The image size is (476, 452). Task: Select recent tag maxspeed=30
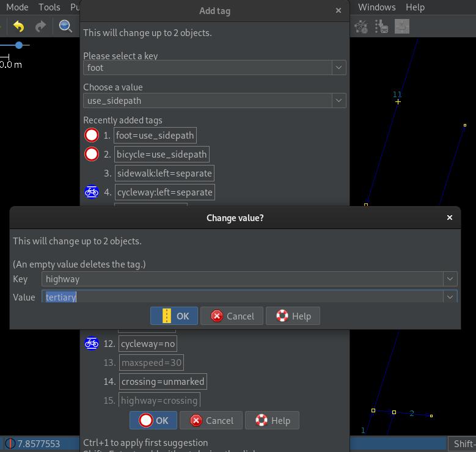(x=152, y=362)
